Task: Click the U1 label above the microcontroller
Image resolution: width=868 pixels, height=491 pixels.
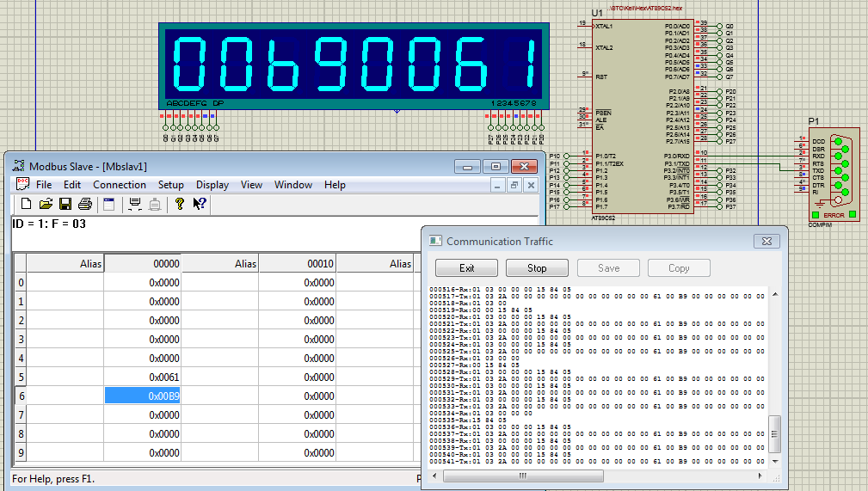Action: [x=597, y=13]
